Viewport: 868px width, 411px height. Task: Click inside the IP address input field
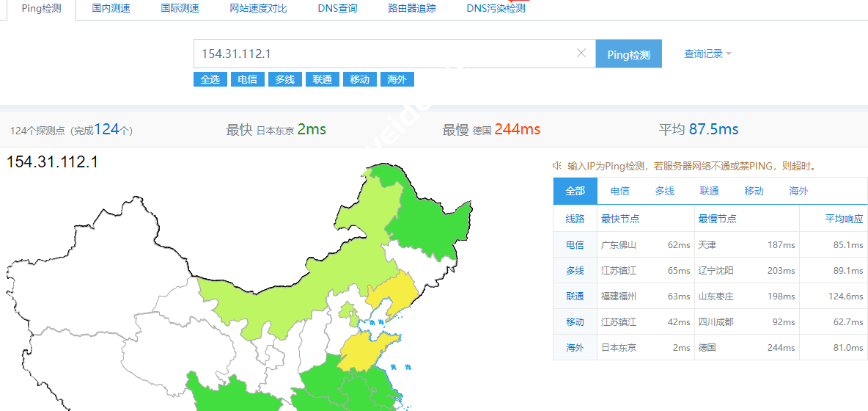click(381, 54)
